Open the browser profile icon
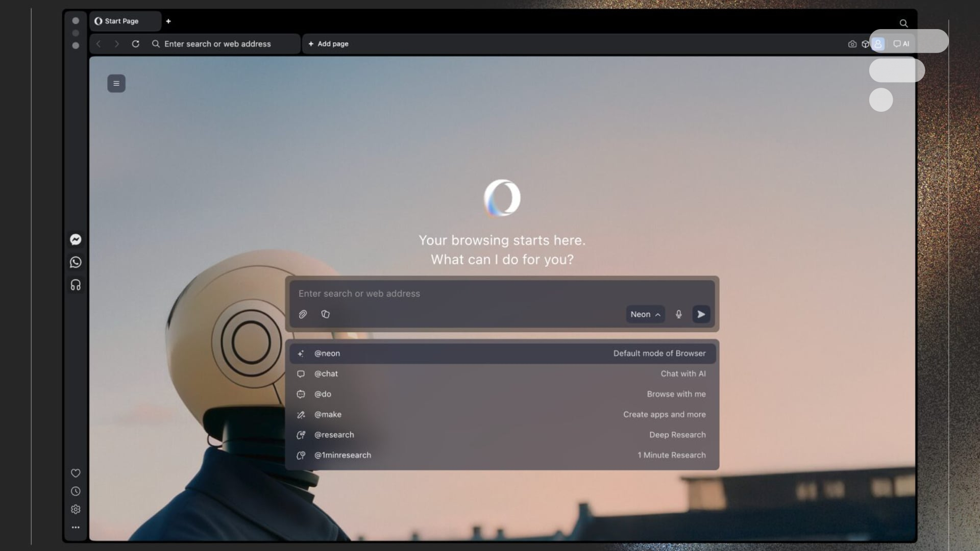980x551 pixels. [x=878, y=44]
